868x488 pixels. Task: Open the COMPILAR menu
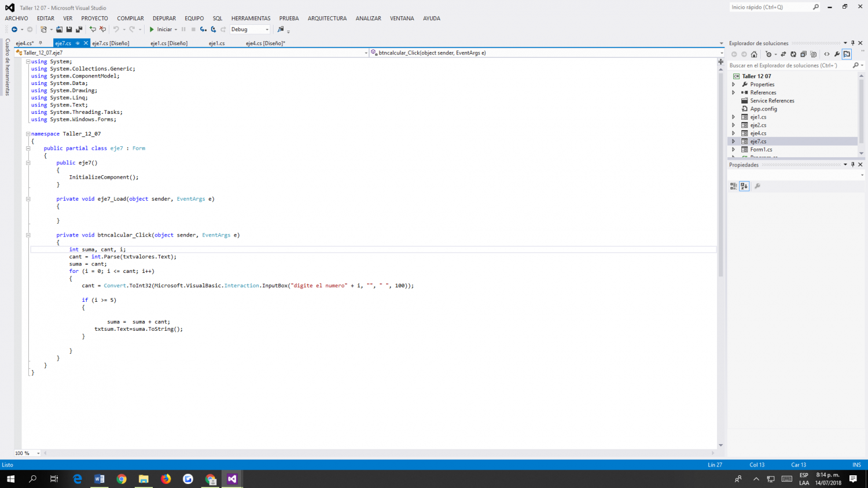coord(131,19)
